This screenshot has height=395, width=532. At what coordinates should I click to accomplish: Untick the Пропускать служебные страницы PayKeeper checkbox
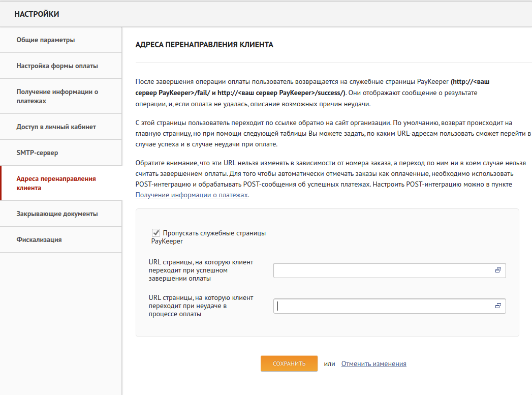coord(157,233)
